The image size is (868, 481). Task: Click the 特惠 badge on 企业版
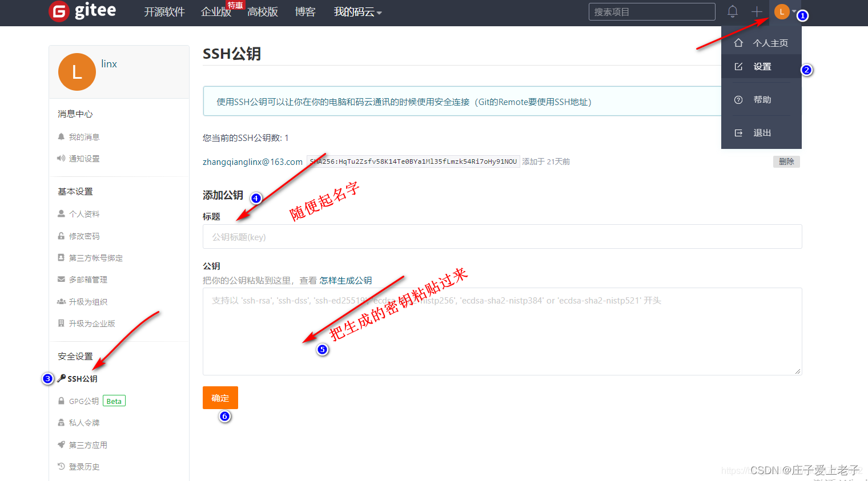235,5
